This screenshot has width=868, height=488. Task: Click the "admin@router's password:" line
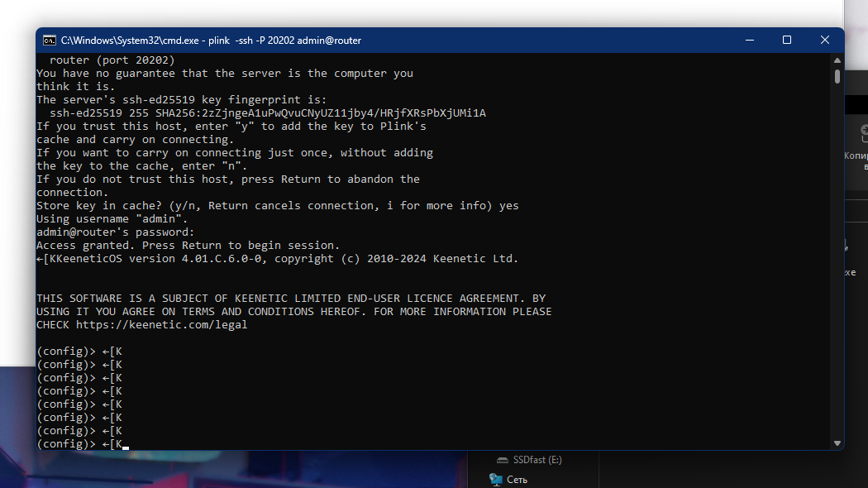tap(116, 232)
